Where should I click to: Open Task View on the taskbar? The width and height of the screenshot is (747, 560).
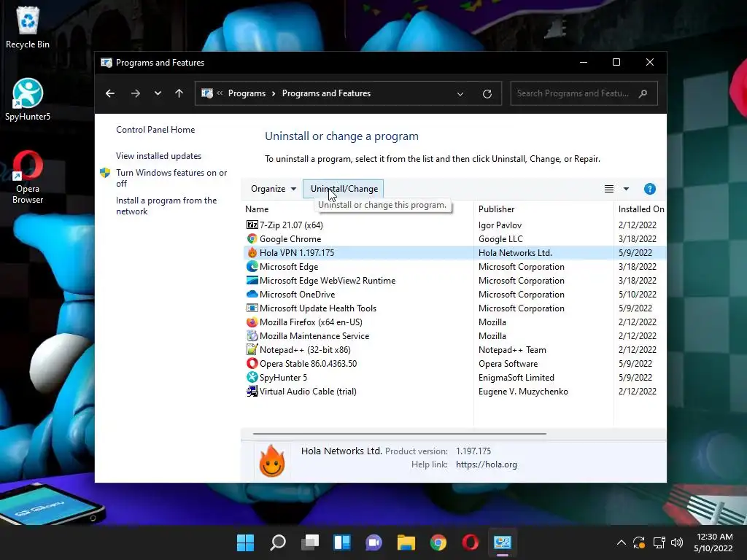[309, 542]
